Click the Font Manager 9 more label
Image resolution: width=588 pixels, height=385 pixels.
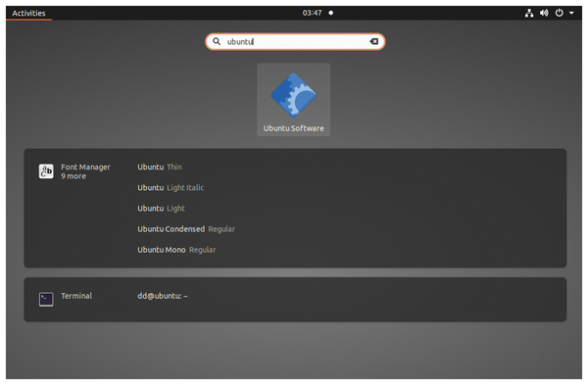[85, 171]
